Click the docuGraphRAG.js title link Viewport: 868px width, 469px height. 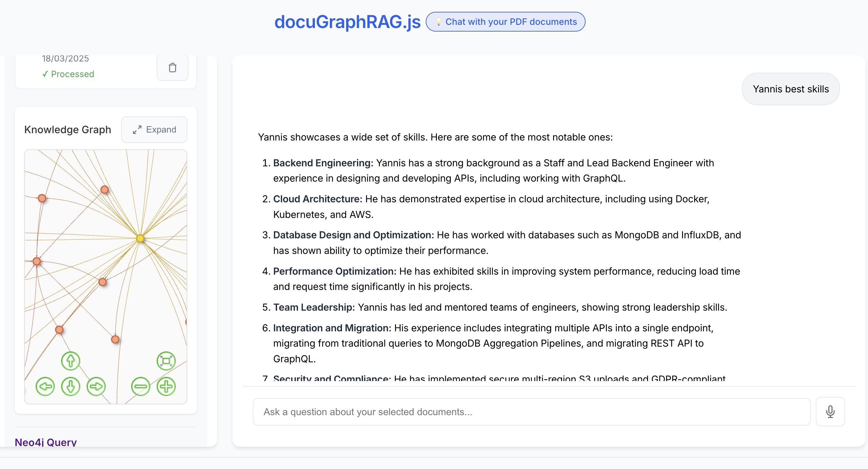click(347, 22)
